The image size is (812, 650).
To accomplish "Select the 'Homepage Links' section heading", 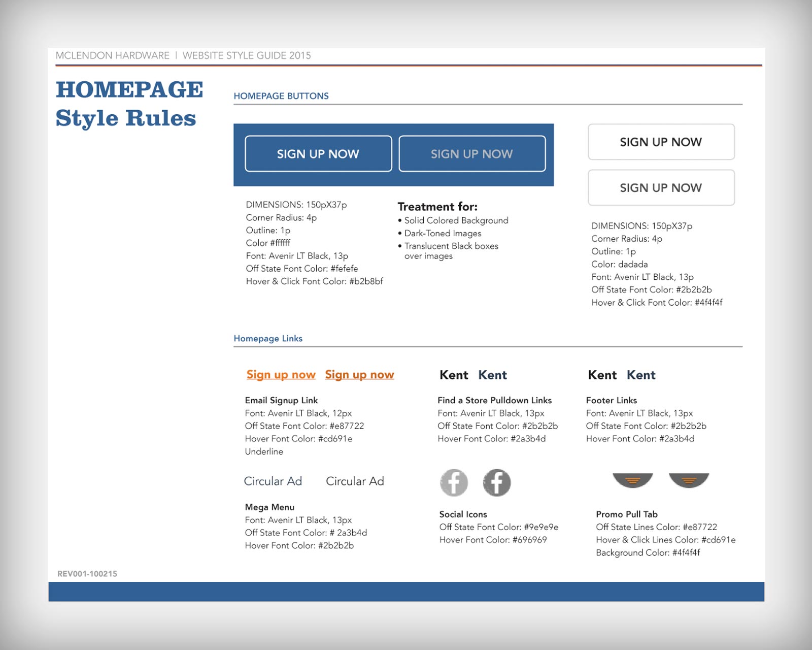I will pyautogui.click(x=268, y=338).
